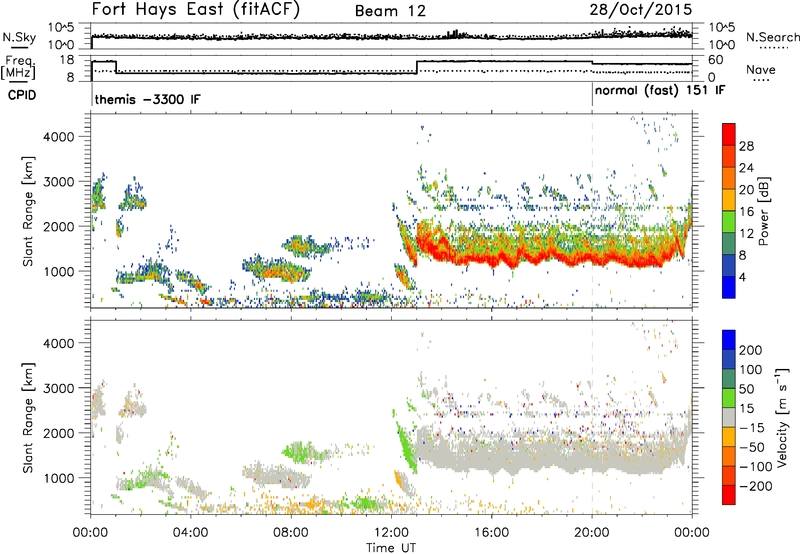Click the blue bottom of the power colorbar

point(729,288)
